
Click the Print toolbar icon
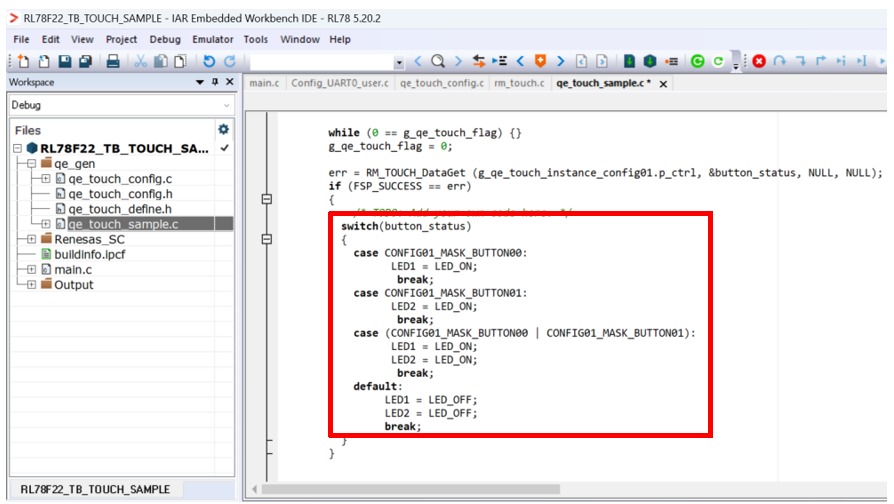click(x=113, y=62)
